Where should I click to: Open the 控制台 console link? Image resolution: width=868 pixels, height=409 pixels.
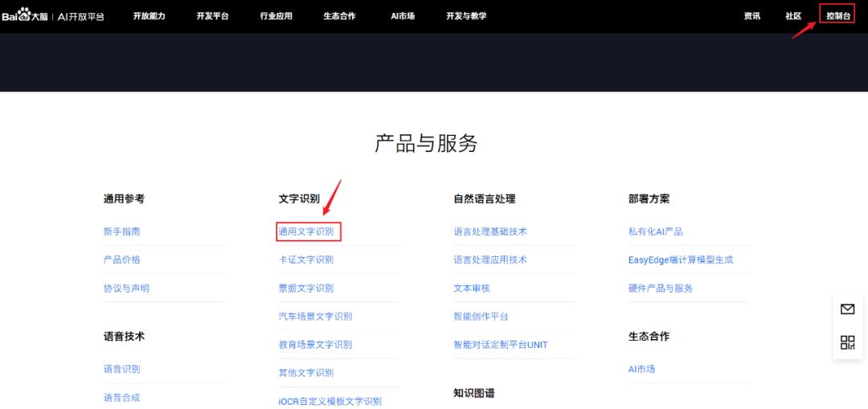(x=838, y=16)
